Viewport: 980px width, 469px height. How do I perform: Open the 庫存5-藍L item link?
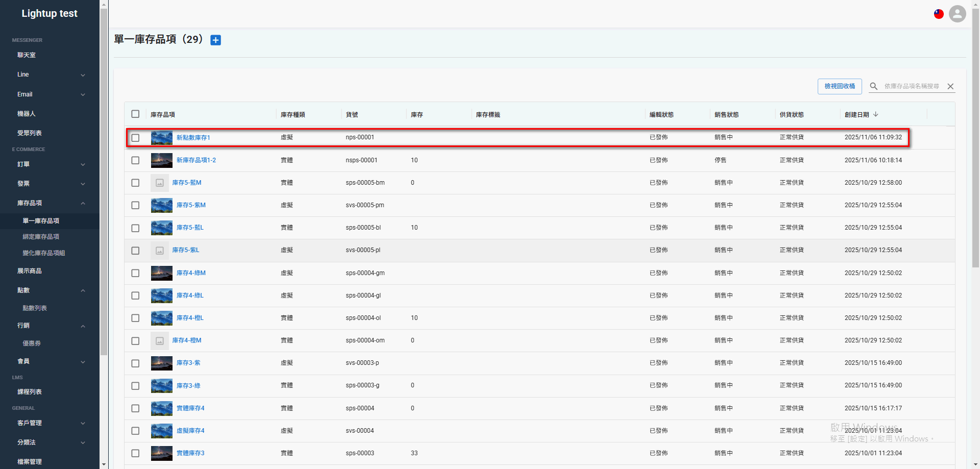(190, 228)
